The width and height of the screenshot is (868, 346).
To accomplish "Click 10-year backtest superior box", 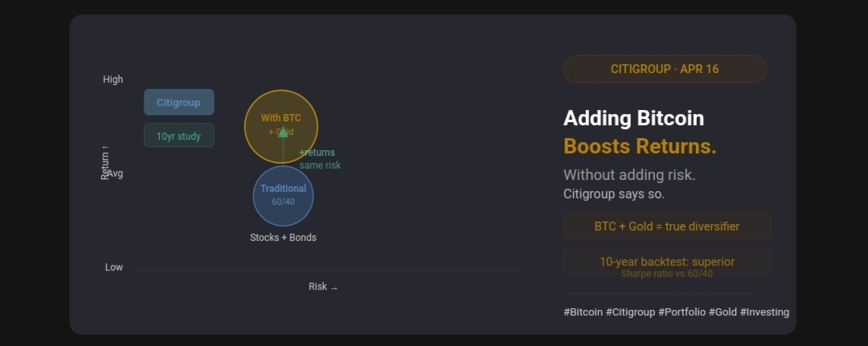I will tap(667, 262).
